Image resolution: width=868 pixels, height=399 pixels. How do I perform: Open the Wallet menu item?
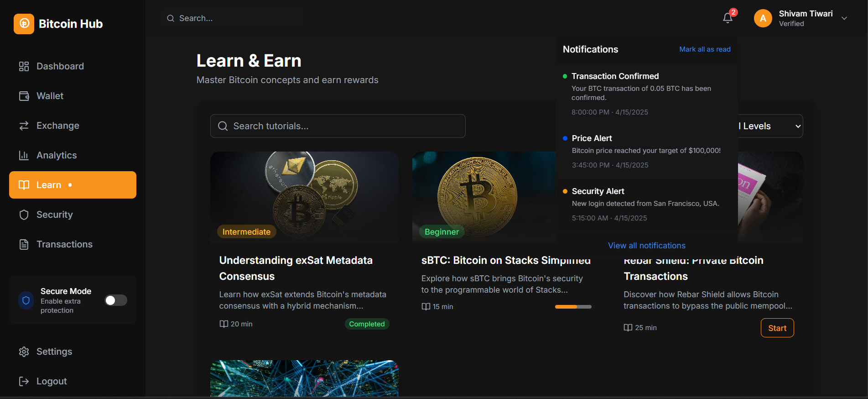pyautogui.click(x=73, y=96)
